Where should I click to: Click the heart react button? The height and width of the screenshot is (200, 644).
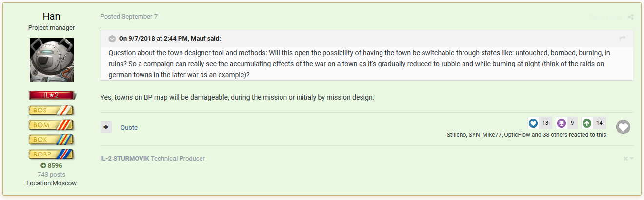coord(623,127)
